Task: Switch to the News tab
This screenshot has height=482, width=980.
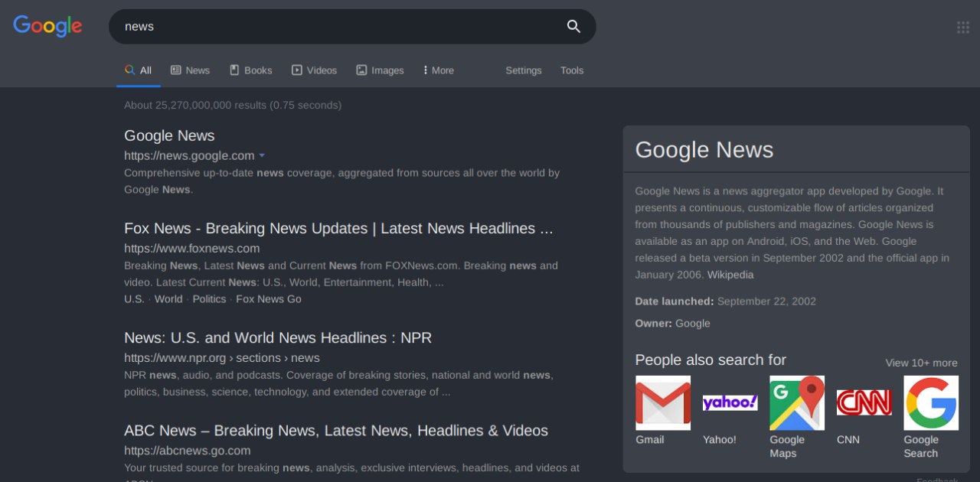Action: coord(190,70)
